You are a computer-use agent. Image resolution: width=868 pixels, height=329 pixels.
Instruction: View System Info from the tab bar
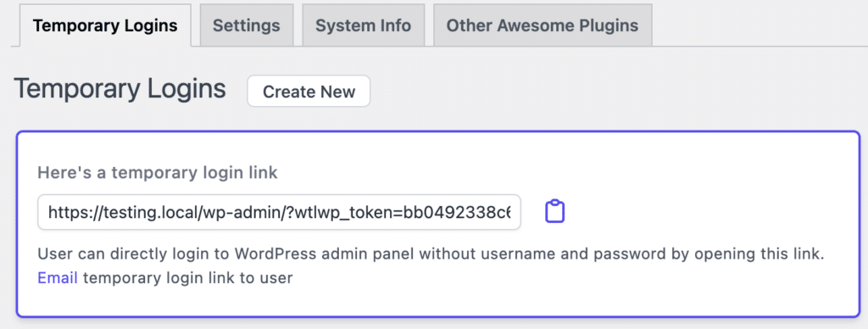tap(363, 25)
